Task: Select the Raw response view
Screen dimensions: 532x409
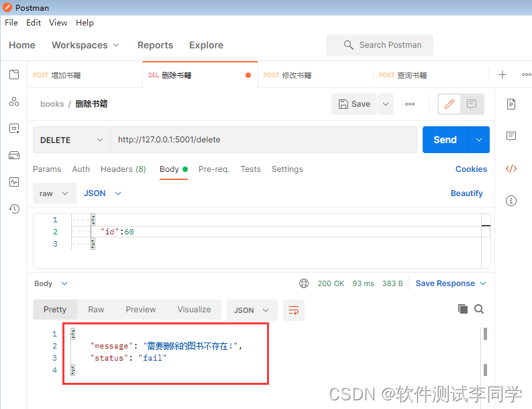Action: pos(96,310)
